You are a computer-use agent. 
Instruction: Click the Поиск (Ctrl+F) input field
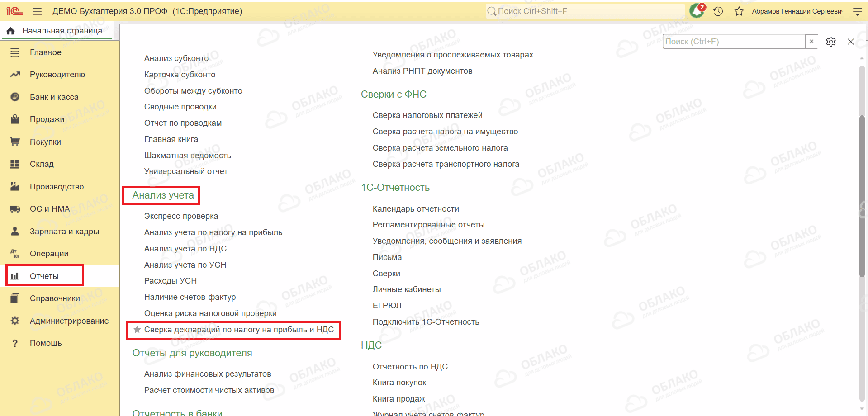point(734,42)
